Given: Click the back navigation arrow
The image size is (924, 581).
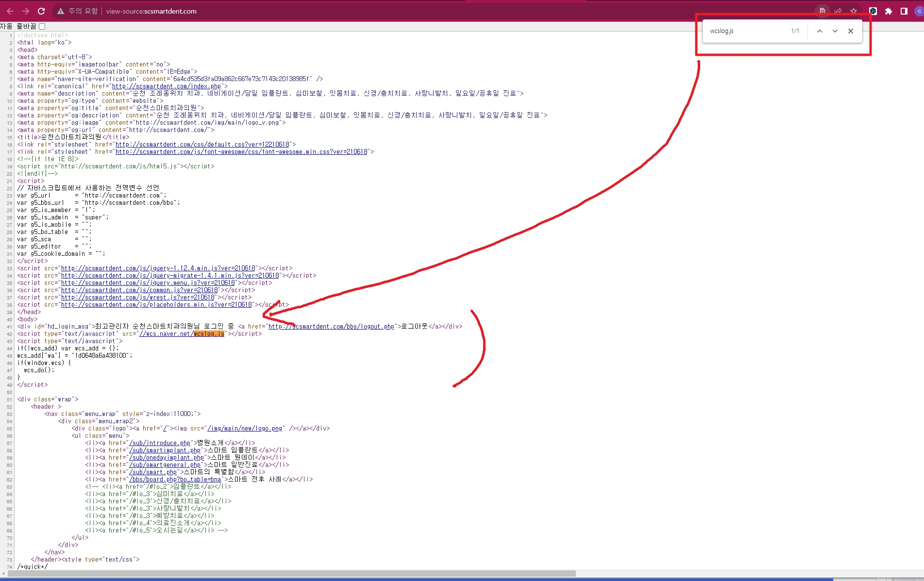Looking at the screenshot, I should (10, 11).
